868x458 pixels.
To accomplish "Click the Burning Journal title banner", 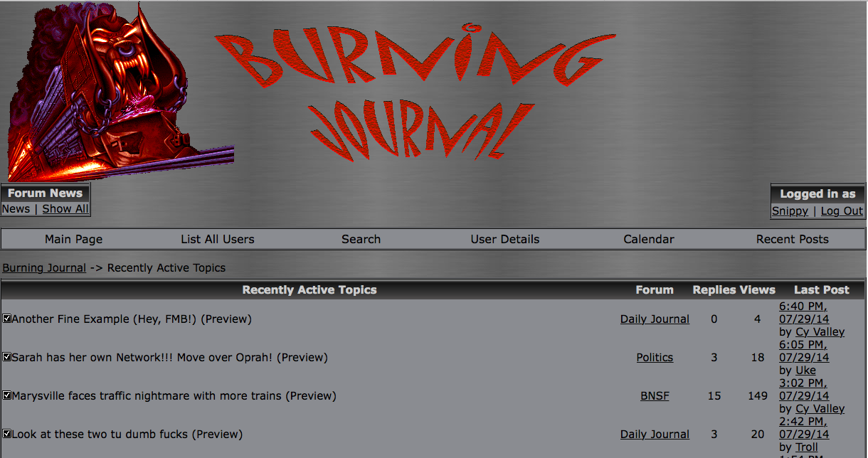I will point(415,92).
